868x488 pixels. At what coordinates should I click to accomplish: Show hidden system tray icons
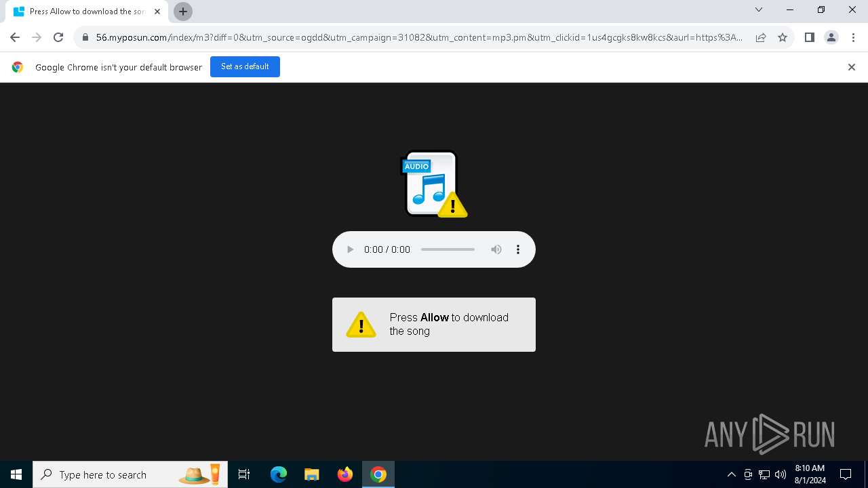731,474
